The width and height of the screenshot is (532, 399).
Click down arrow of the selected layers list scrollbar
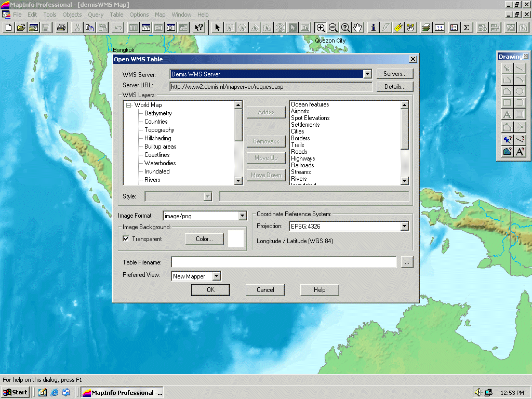click(x=404, y=180)
